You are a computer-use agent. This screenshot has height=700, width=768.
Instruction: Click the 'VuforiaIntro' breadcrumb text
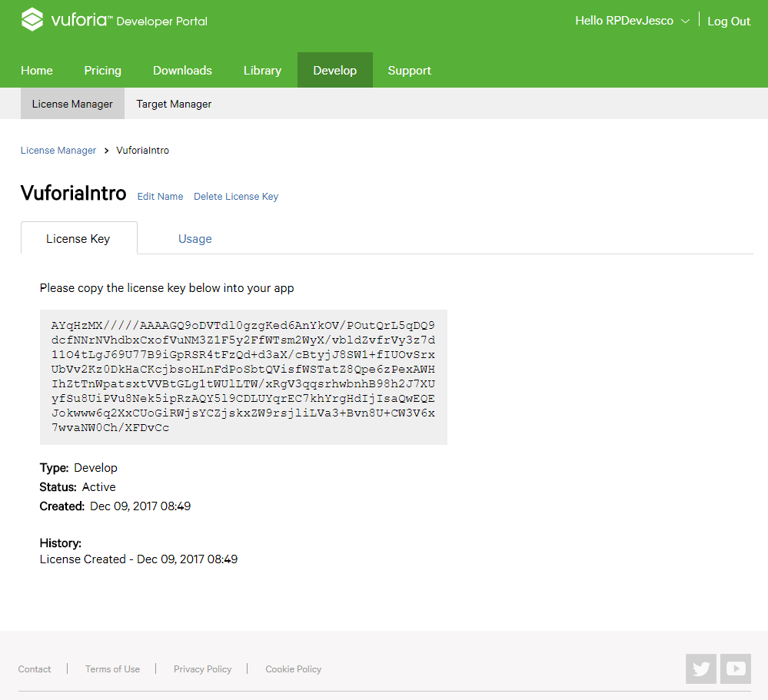pos(142,151)
